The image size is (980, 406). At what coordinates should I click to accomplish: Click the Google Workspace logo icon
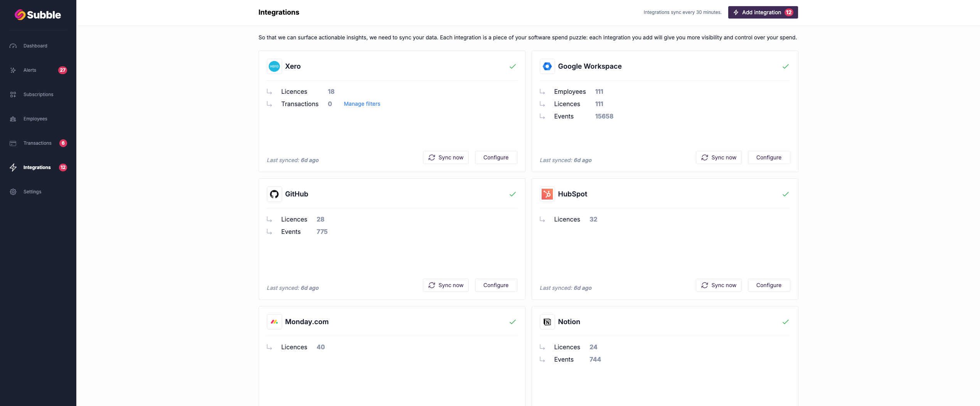547,66
